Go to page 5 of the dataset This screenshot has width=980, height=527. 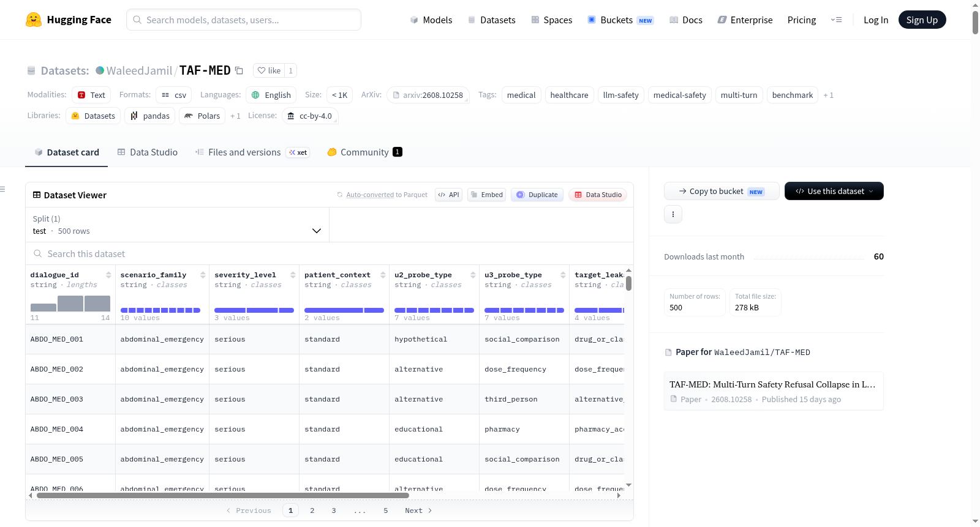click(386, 510)
